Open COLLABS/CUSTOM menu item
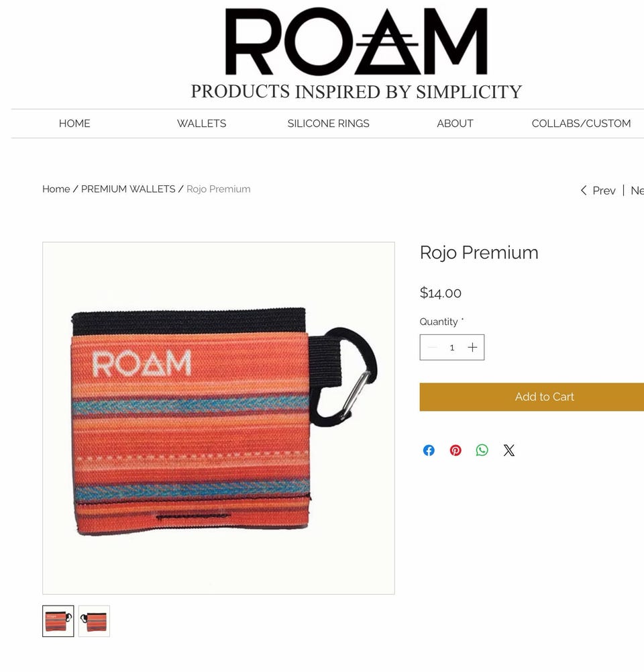This screenshot has height=672, width=644. pyautogui.click(x=581, y=124)
